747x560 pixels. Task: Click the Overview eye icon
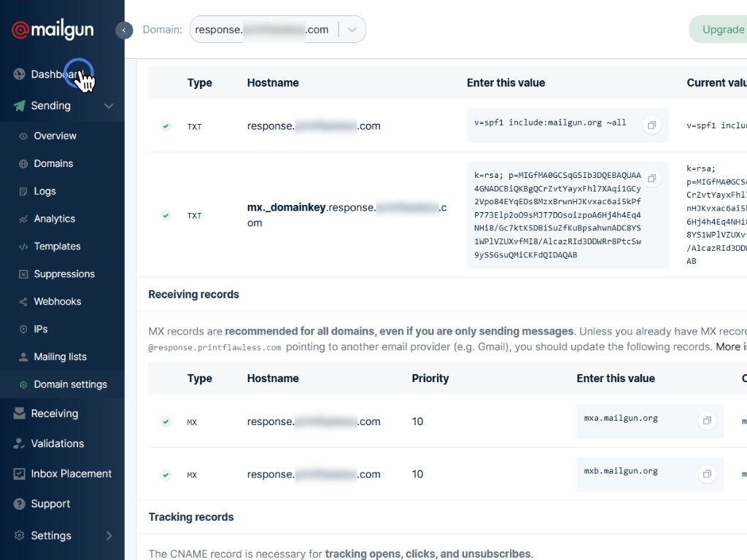click(x=23, y=136)
